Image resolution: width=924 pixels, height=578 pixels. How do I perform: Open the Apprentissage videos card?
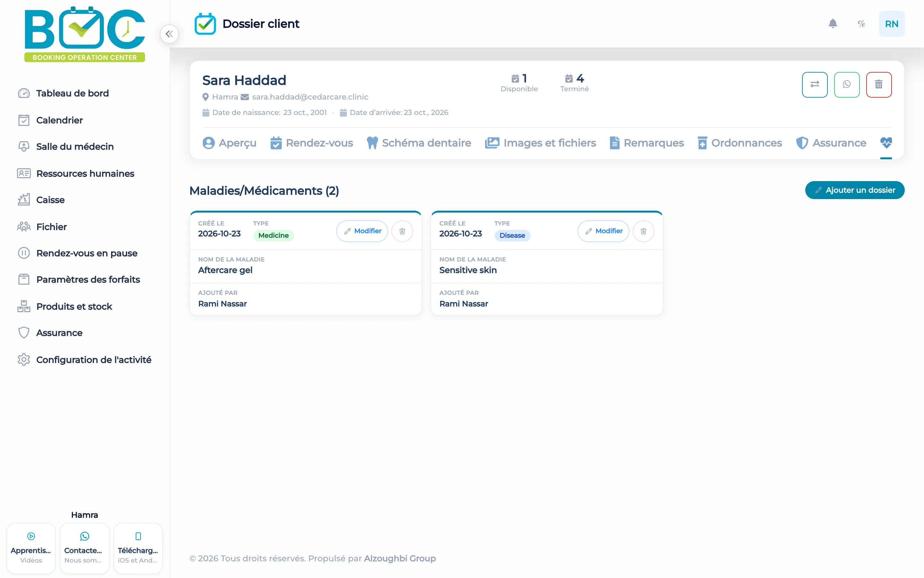[31, 548]
